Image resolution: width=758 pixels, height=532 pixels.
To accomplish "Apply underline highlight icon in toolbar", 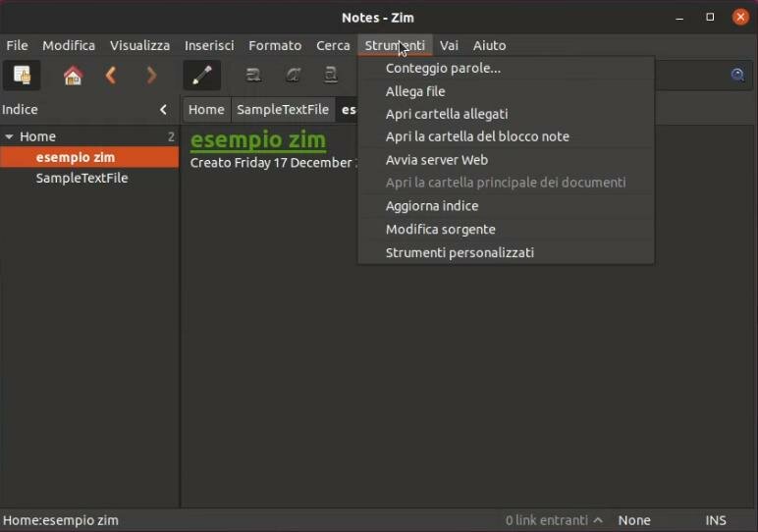I will coord(331,76).
